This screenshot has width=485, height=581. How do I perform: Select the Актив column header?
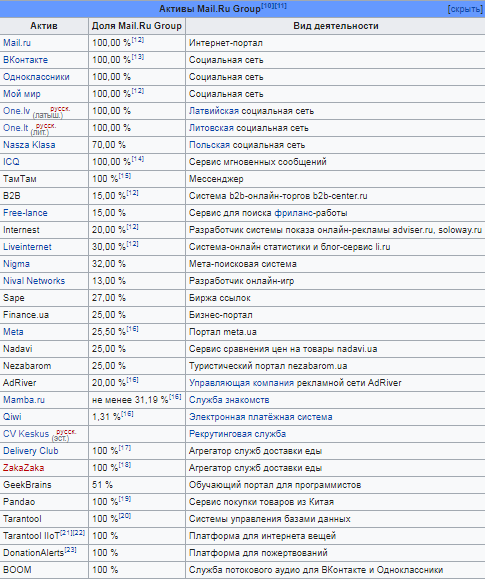pyautogui.click(x=44, y=26)
